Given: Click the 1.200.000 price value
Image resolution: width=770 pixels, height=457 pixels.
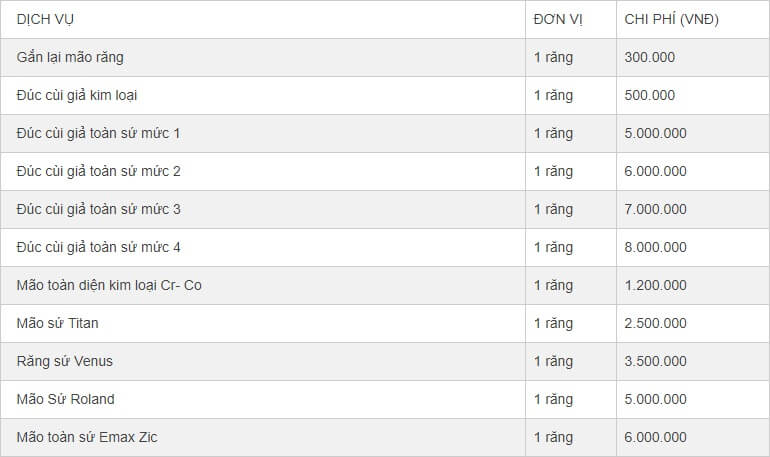Looking at the screenshot, I should click(656, 285).
